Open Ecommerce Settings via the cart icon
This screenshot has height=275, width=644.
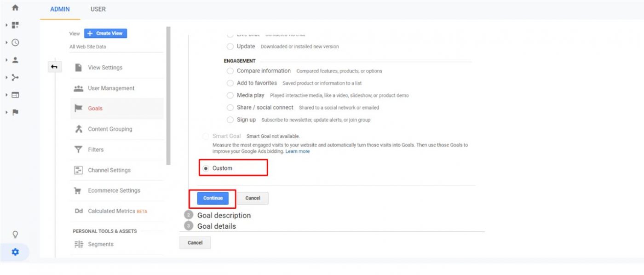78,190
